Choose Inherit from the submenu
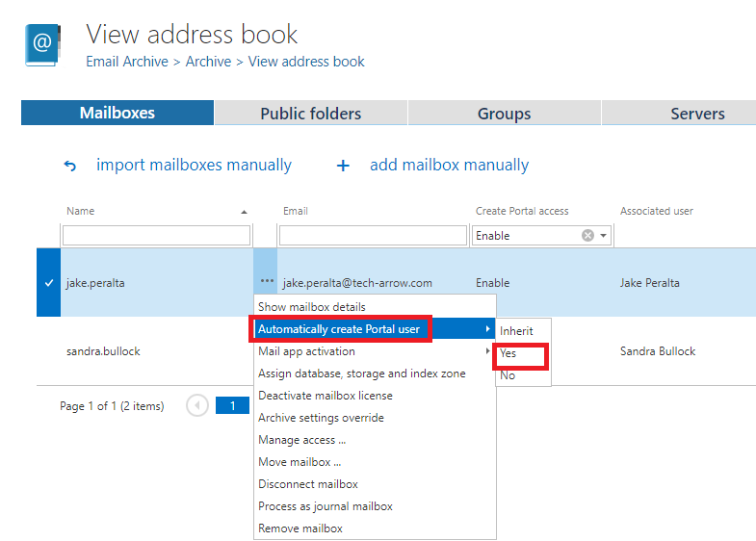756x541 pixels. pos(516,330)
